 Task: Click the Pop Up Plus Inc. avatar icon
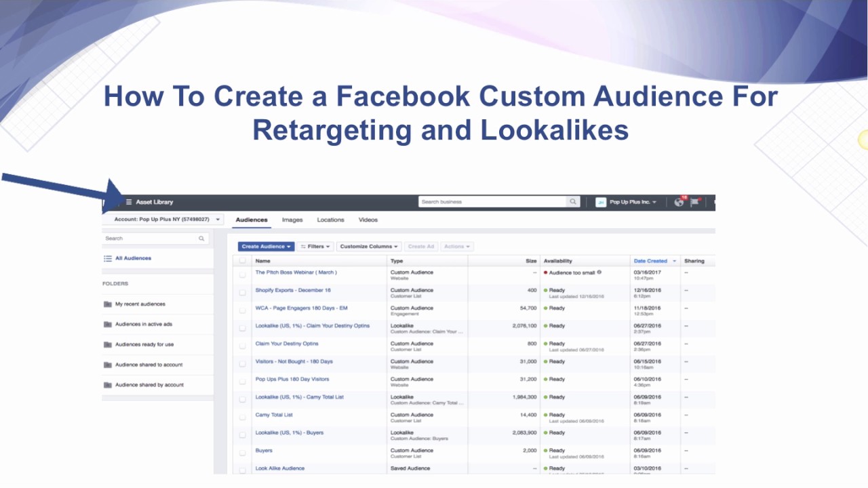pyautogui.click(x=601, y=202)
